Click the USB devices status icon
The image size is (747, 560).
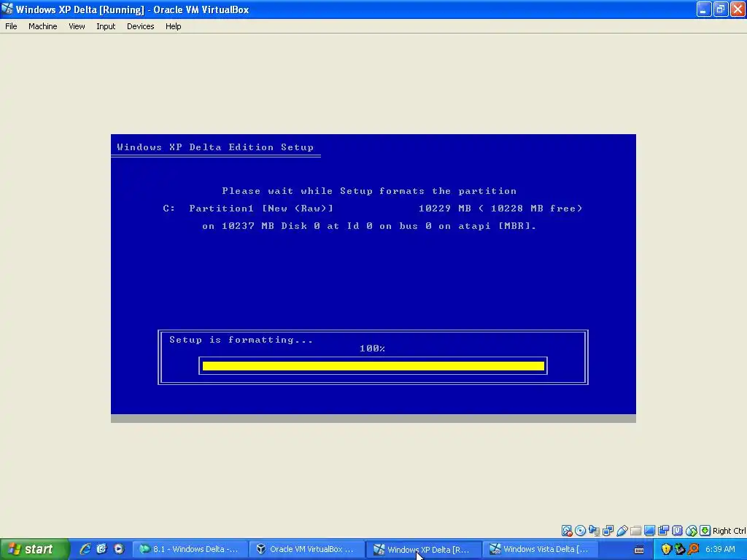[622, 531]
